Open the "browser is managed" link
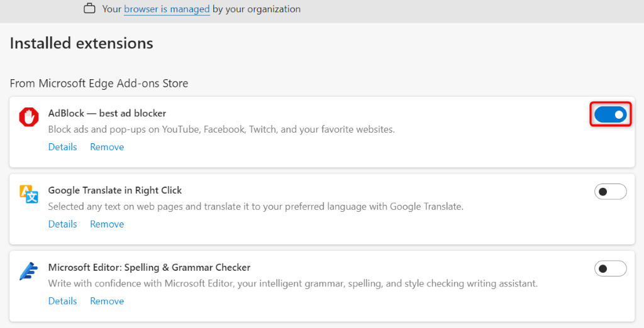The height and width of the screenshot is (328, 644). 167,9
